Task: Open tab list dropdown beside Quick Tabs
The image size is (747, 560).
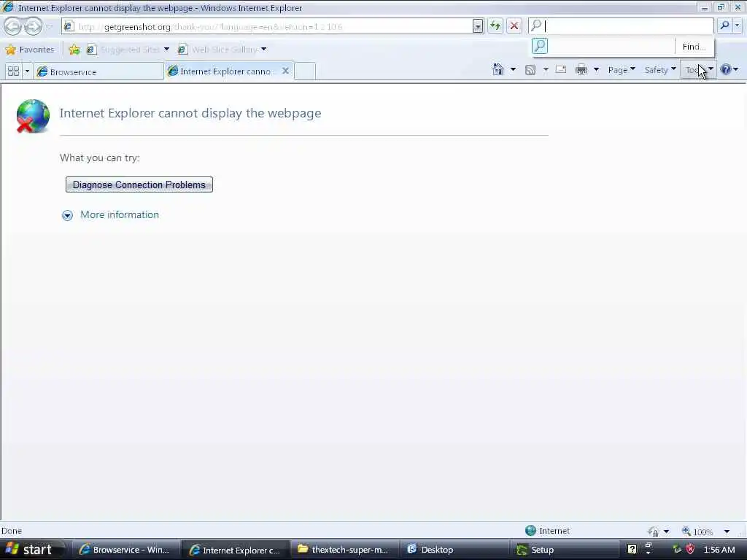Action: coord(27,71)
